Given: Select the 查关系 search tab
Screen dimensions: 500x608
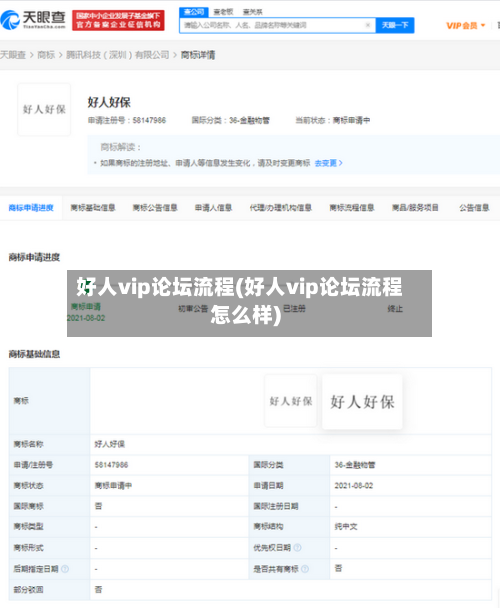Looking at the screenshot, I should point(253,12).
